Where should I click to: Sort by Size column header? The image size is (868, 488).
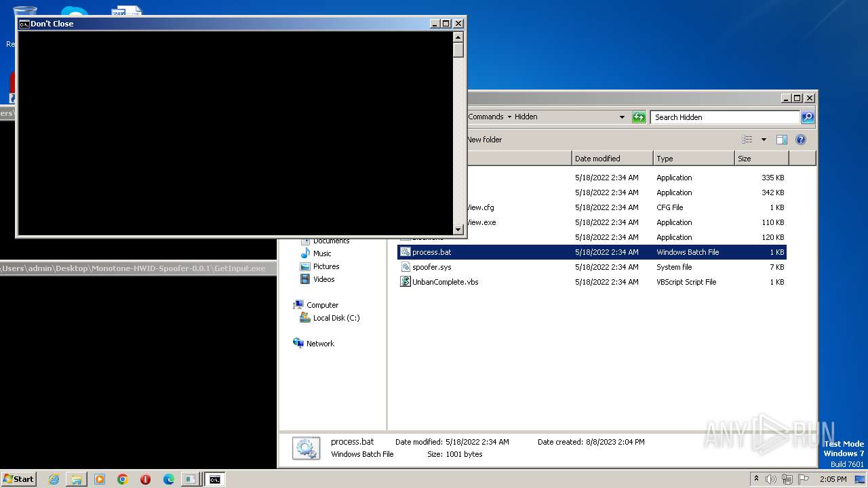(762, 159)
